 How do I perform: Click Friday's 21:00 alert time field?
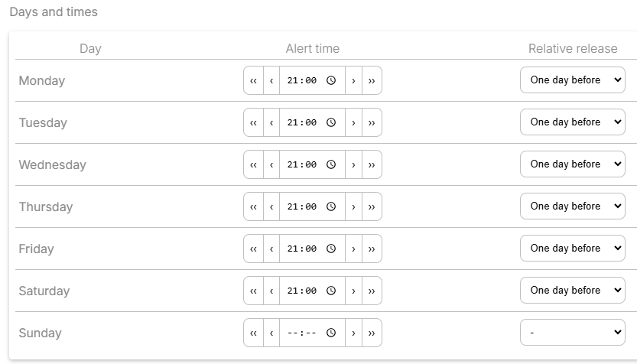(313, 249)
